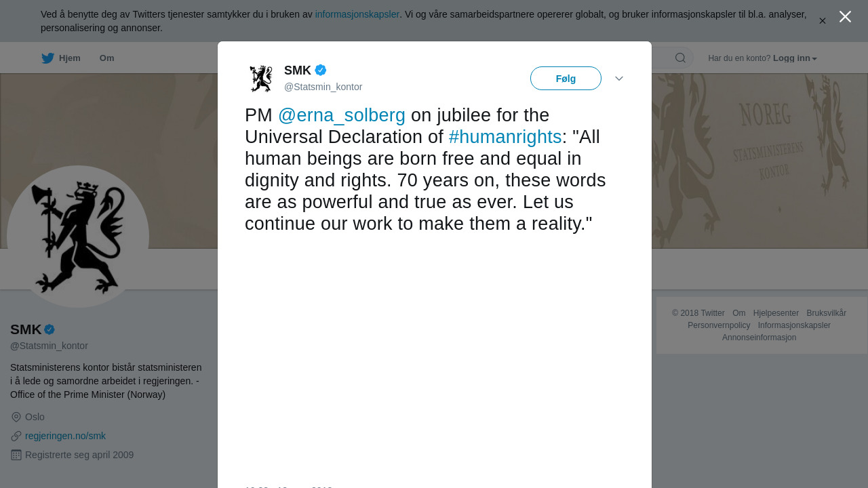The height and width of the screenshot is (488, 868).
Task: Click the verified badge next to SMK in tweet
Action: [x=321, y=70]
